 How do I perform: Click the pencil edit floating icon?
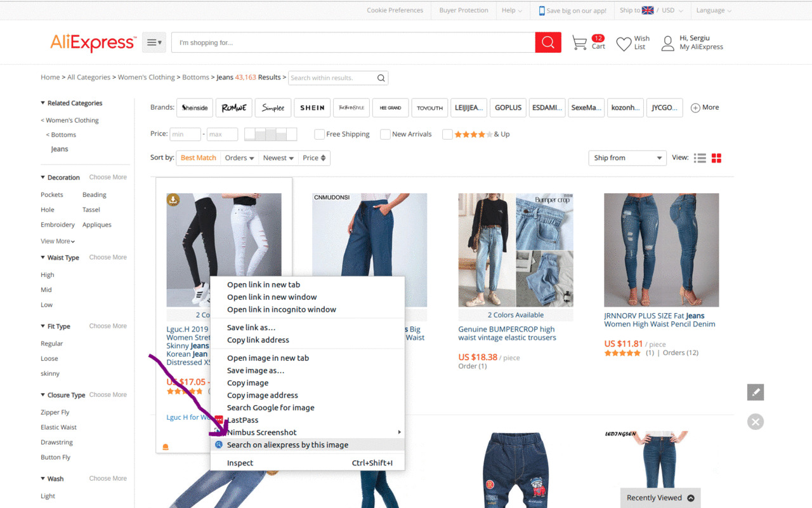[756, 392]
